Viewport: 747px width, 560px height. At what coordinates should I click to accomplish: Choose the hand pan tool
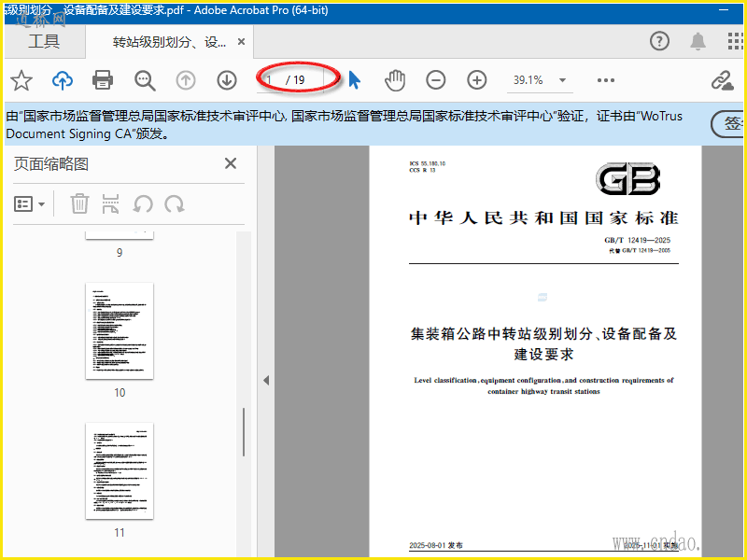click(395, 80)
